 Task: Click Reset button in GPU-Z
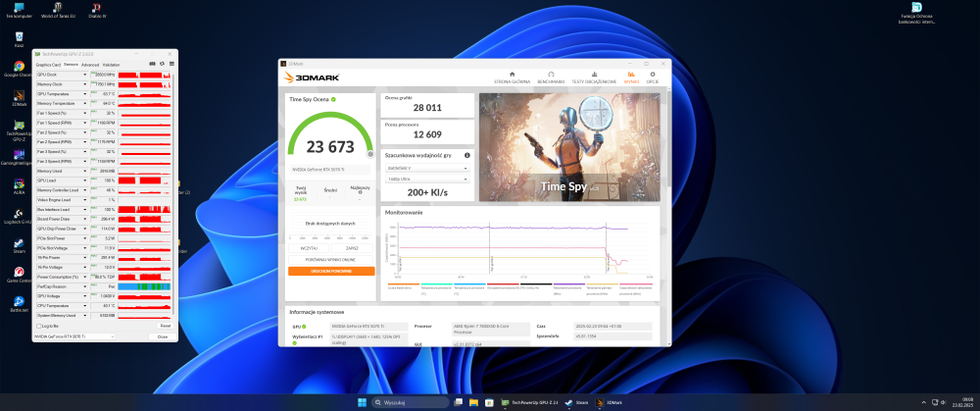pyautogui.click(x=165, y=326)
